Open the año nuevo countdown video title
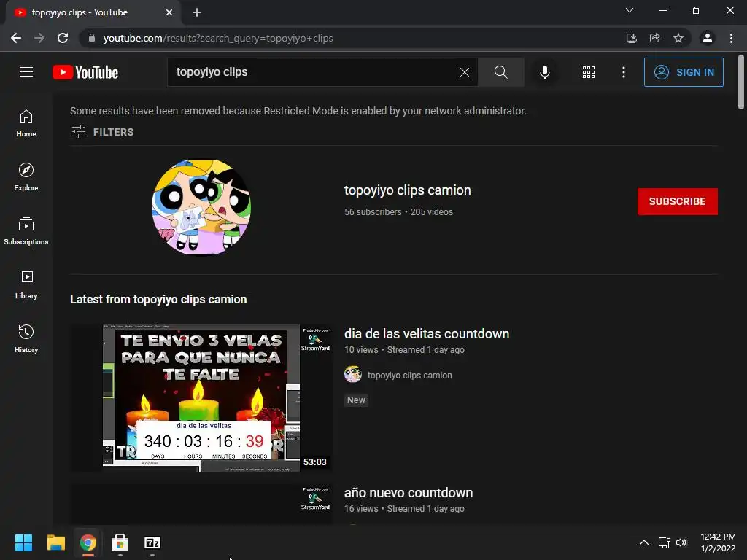This screenshot has height=560, width=747. [409, 493]
